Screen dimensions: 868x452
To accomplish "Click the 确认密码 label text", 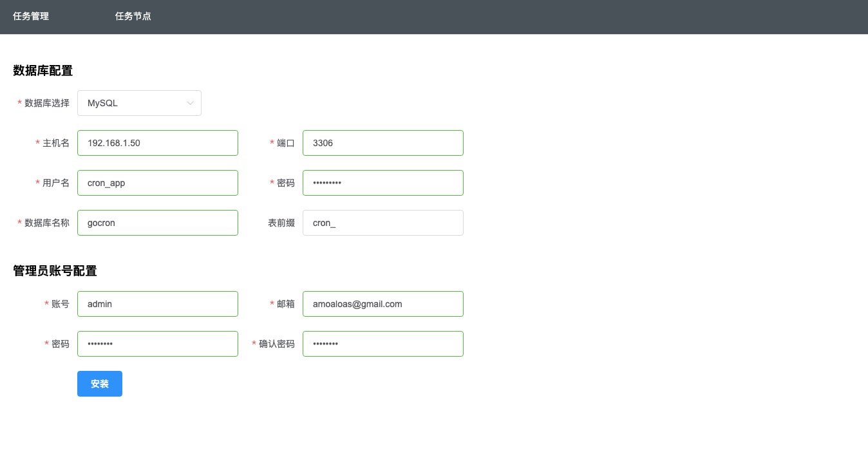I will point(277,344).
